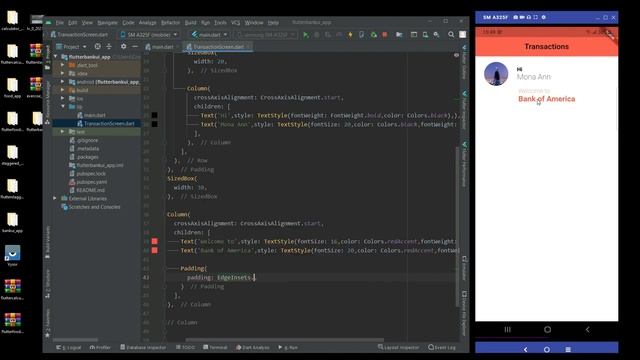Click the editor vertical scrollbar
Screen dimensions: 640x360
457,227
